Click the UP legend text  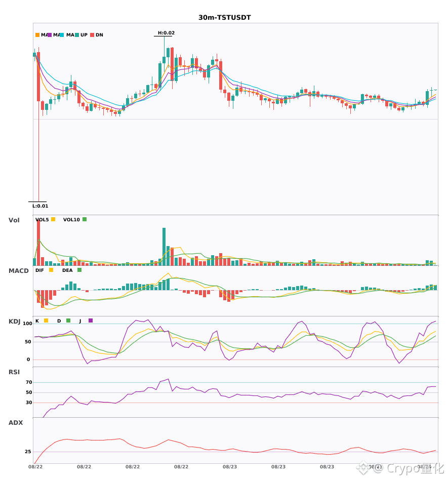tap(84, 35)
